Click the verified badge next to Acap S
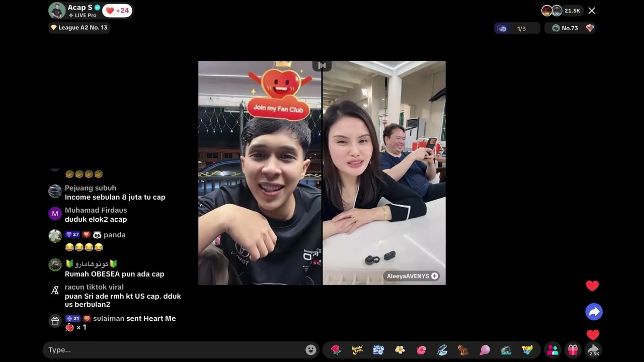Image resolution: width=644 pixels, height=362 pixels. (x=98, y=8)
